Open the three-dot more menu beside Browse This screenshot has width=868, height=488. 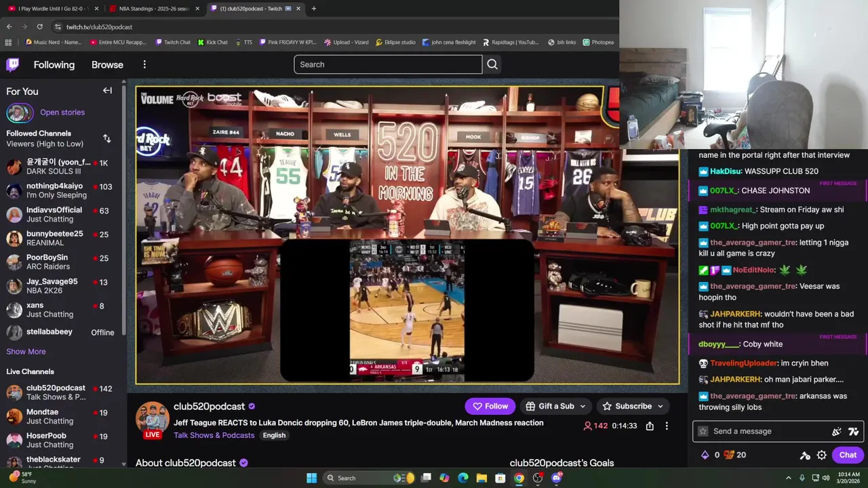[144, 64]
